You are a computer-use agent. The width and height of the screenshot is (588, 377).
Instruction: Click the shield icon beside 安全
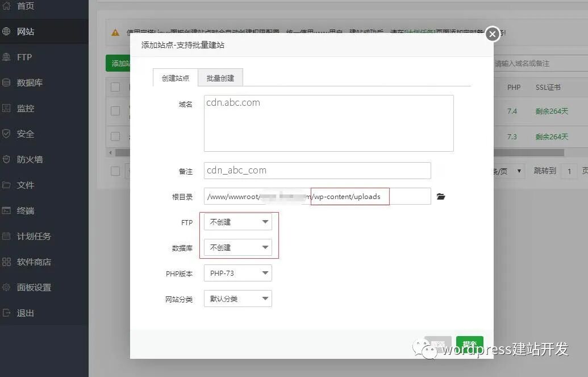[x=6, y=134]
